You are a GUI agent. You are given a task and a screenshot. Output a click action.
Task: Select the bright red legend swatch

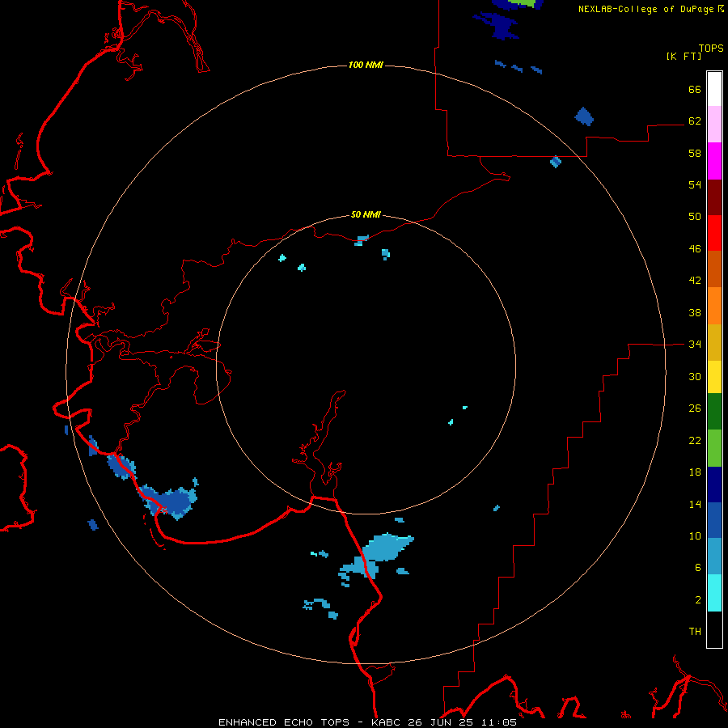[x=714, y=233]
